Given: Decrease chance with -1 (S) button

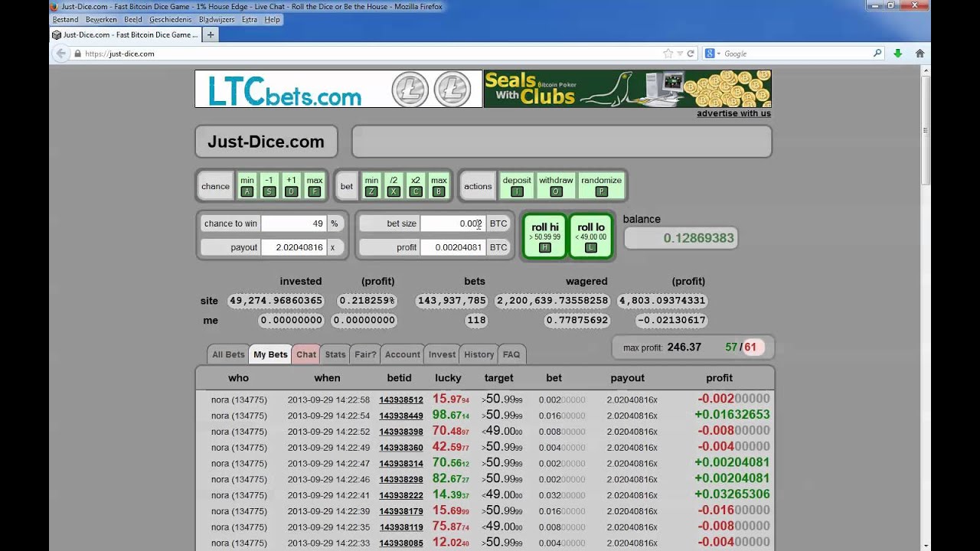Looking at the screenshot, I should point(269,185).
